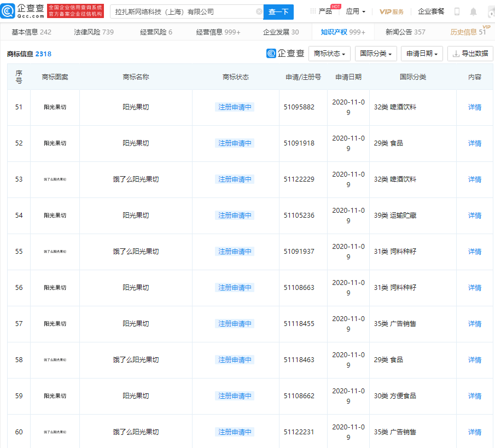Screen dimensions: 495x448
Task: Click the 商标名称 column header
Action: [x=136, y=77]
